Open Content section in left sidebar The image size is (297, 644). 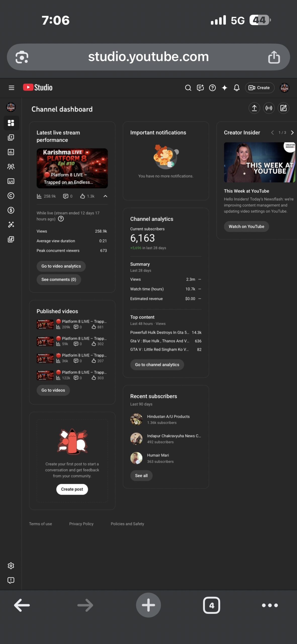(11, 137)
